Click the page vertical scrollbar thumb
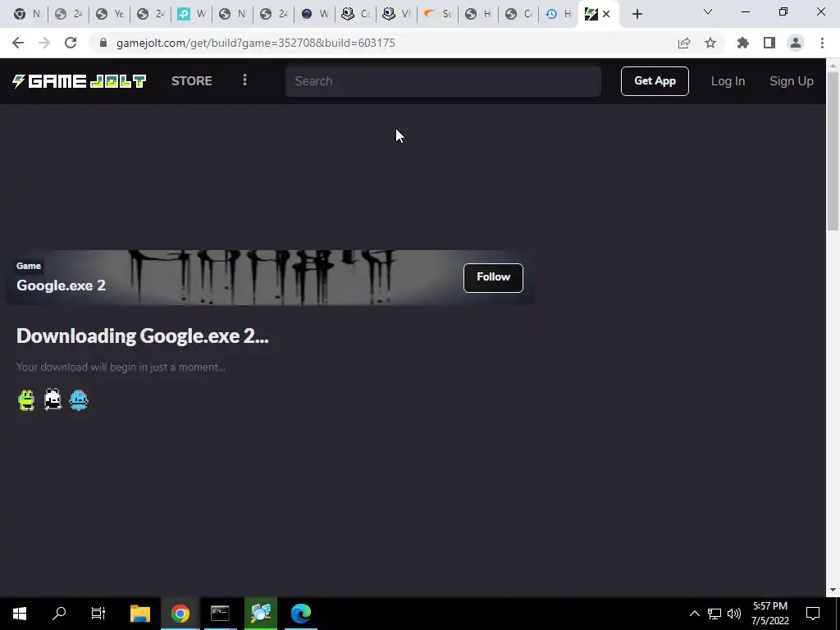 pyautogui.click(x=833, y=150)
